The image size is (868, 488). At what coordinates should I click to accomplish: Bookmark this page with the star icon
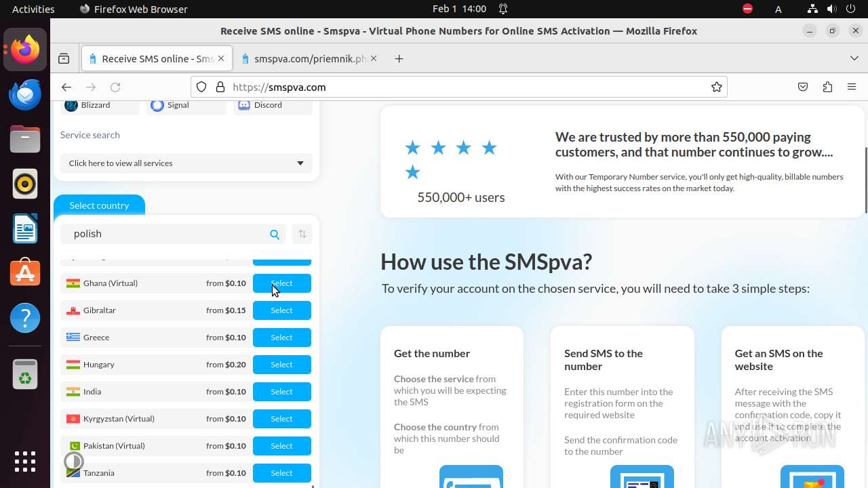(x=716, y=87)
